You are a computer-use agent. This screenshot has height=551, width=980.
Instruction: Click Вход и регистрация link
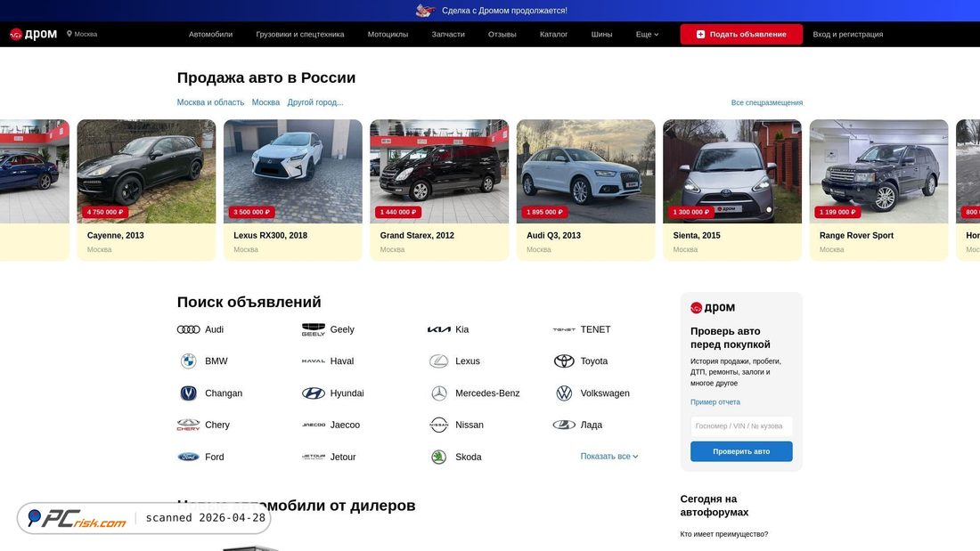[x=847, y=35]
